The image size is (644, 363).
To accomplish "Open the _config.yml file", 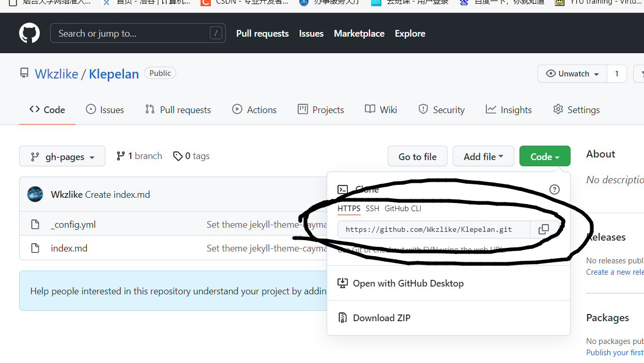I will pos(73,224).
